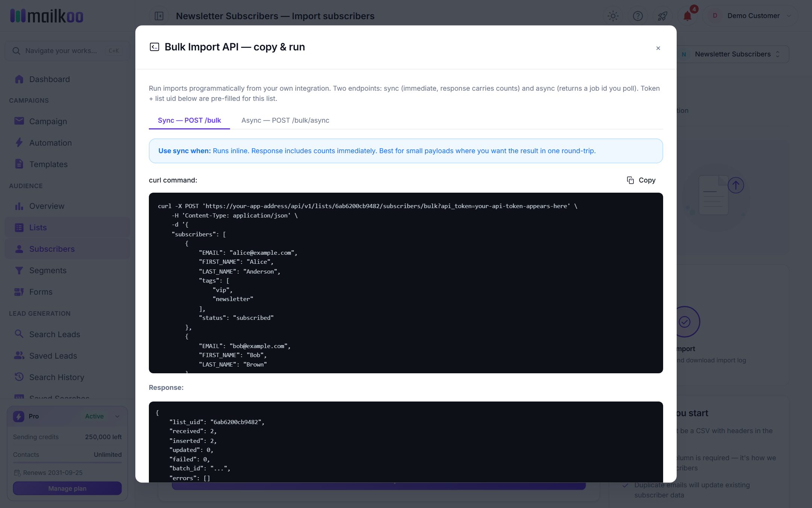Open Search Leads
The height and width of the screenshot is (508, 812).
tap(67, 335)
